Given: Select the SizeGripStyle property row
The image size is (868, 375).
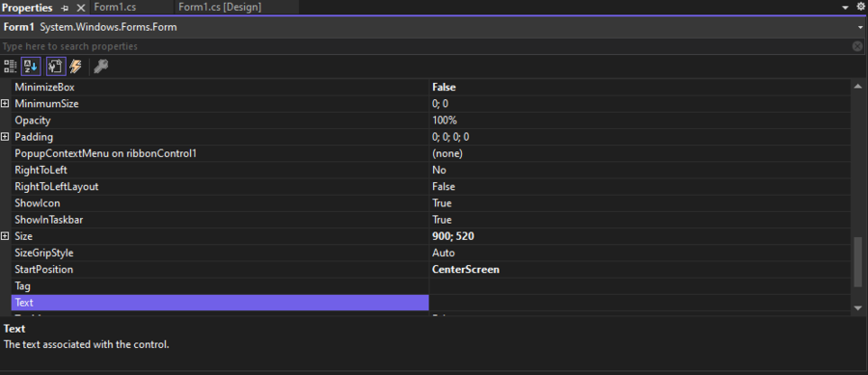Looking at the screenshot, I should coord(220,253).
